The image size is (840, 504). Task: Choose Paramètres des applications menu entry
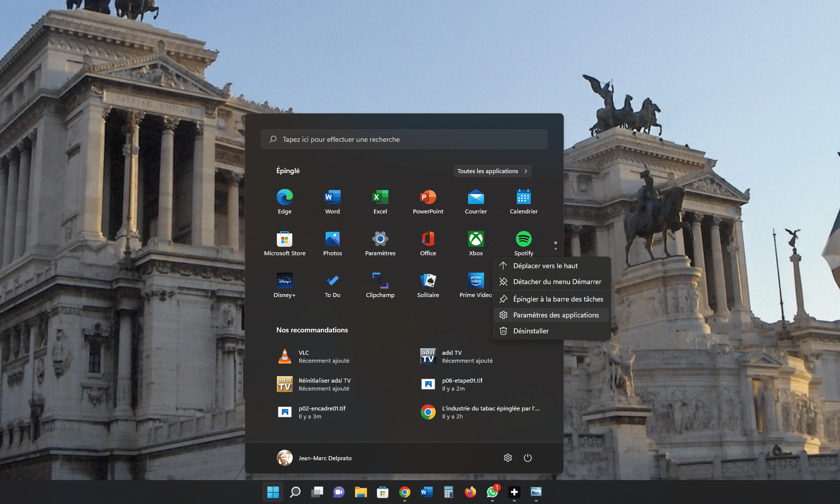tap(556, 315)
